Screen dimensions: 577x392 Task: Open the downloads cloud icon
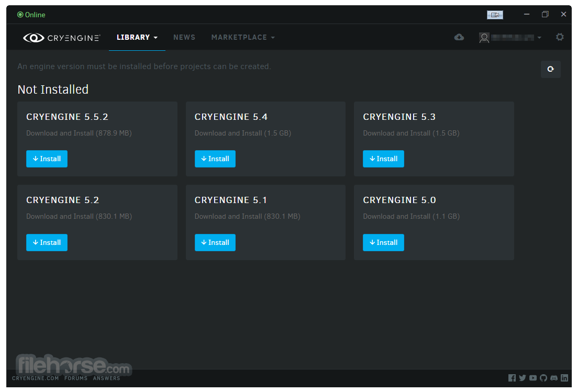pos(459,37)
